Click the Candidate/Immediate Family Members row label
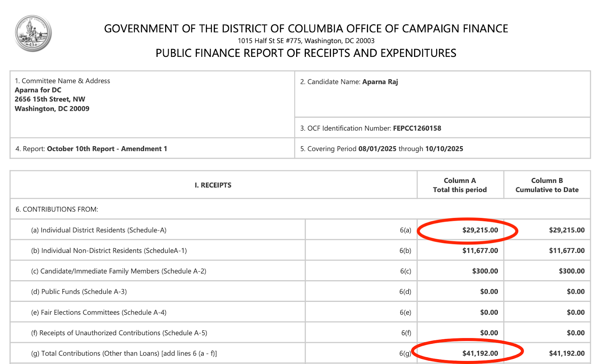This screenshot has height=364, width=599. (x=119, y=271)
